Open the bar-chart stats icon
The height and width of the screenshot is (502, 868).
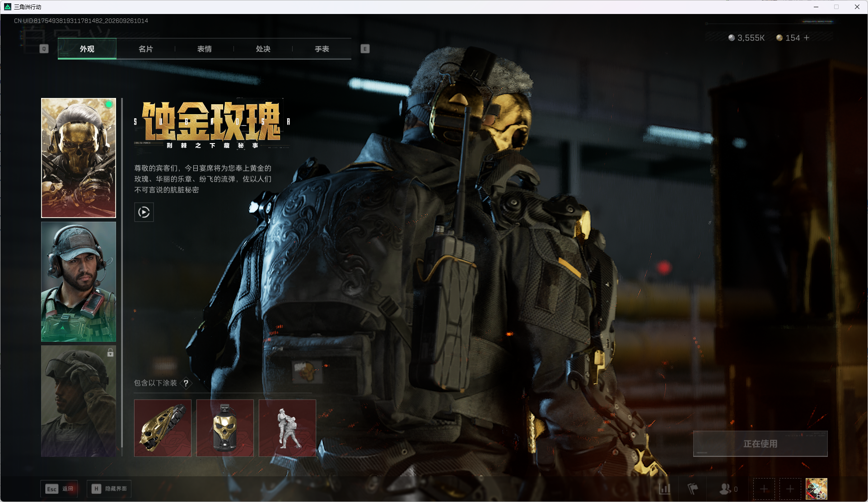coord(665,489)
